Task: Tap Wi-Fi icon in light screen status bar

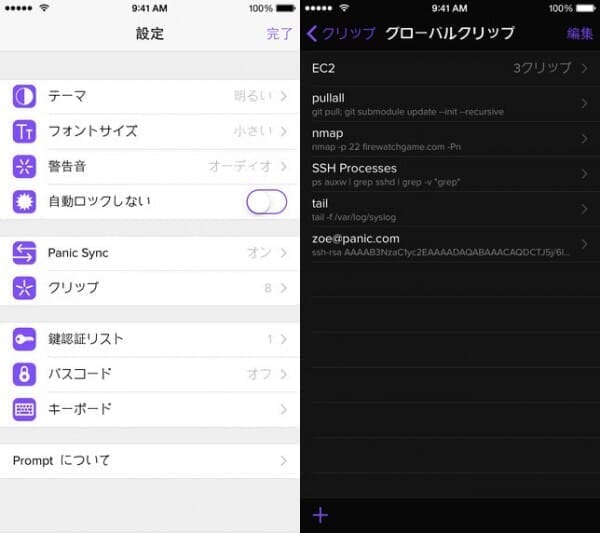Action: (44, 8)
